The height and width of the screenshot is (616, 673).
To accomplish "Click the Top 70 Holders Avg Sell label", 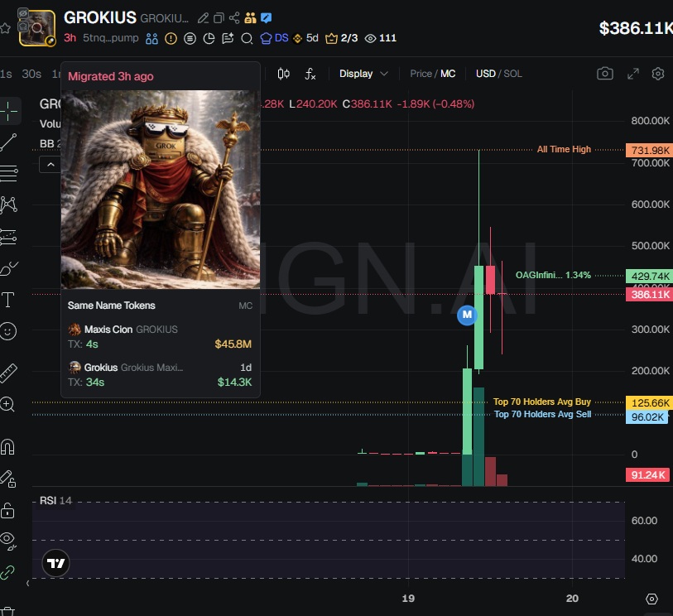I will (542, 414).
